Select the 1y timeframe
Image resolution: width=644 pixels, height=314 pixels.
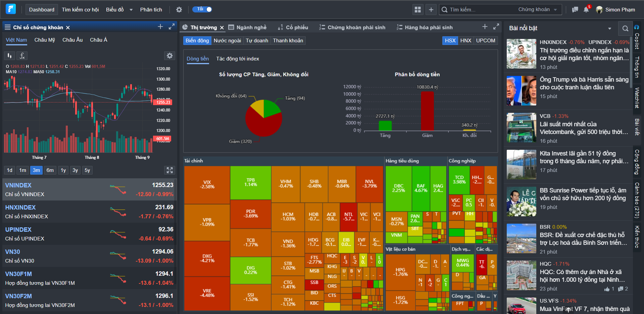tap(63, 170)
